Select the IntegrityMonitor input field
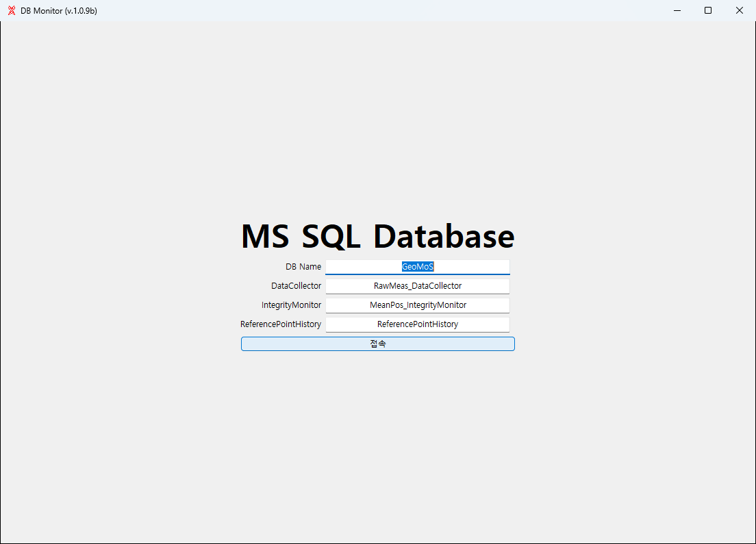This screenshot has width=756, height=544. [418, 305]
